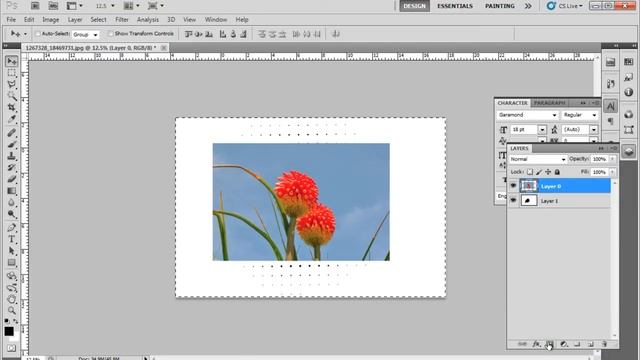Open the Character panel icon in dock

pos(611,106)
